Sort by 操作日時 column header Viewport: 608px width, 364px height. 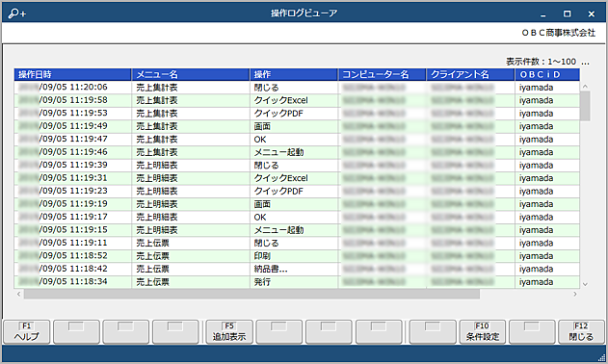[72, 74]
